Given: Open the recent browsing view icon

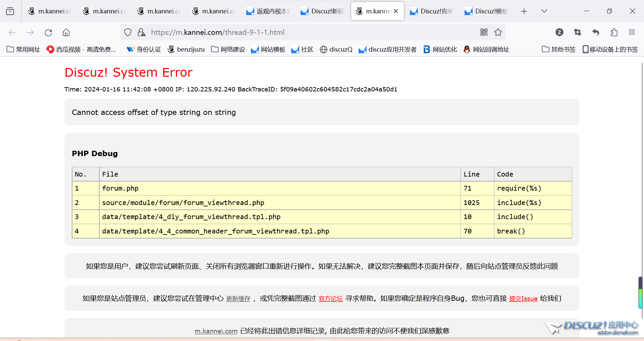Looking at the screenshot, I should [10, 11].
